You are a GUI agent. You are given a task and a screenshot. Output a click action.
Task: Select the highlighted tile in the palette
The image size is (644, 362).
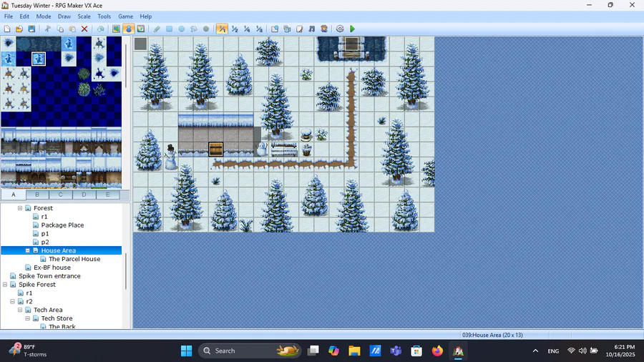tap(39, 59)
